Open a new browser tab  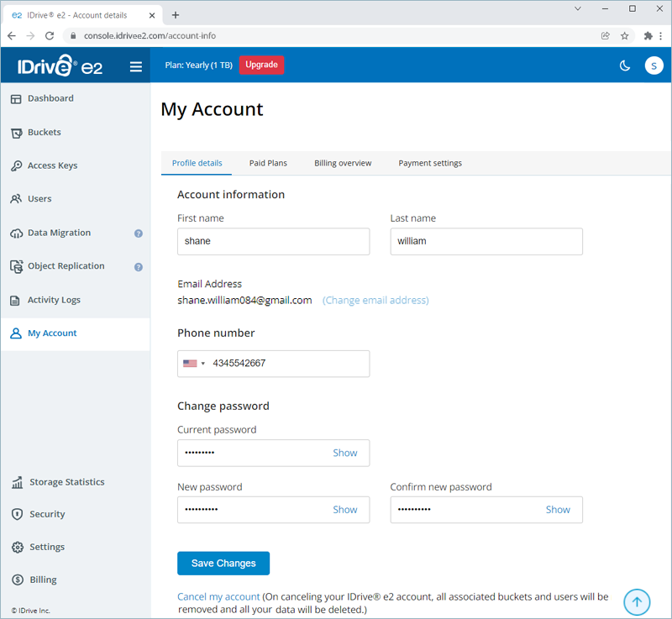coord(176,15)
